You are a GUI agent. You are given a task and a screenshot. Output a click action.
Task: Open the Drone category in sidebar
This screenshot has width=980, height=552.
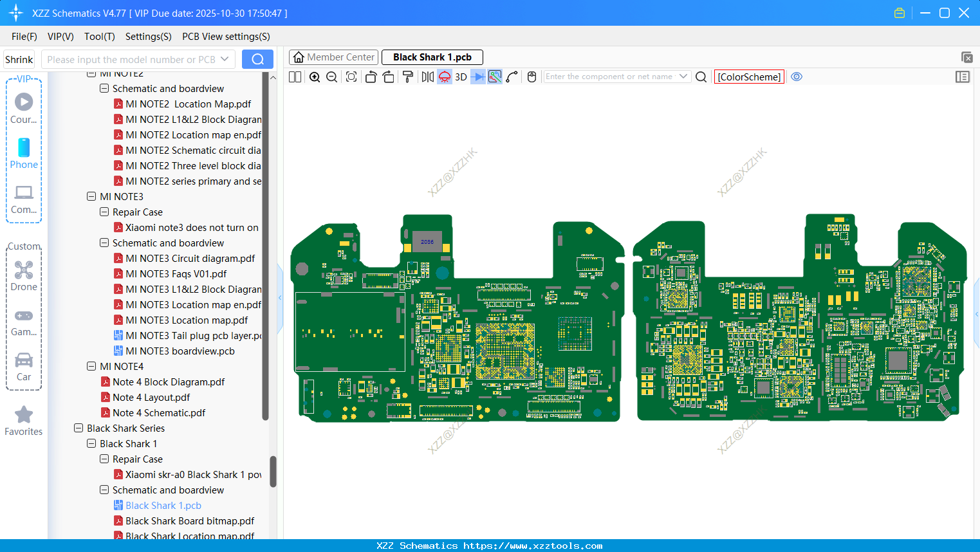click(24, 276)
